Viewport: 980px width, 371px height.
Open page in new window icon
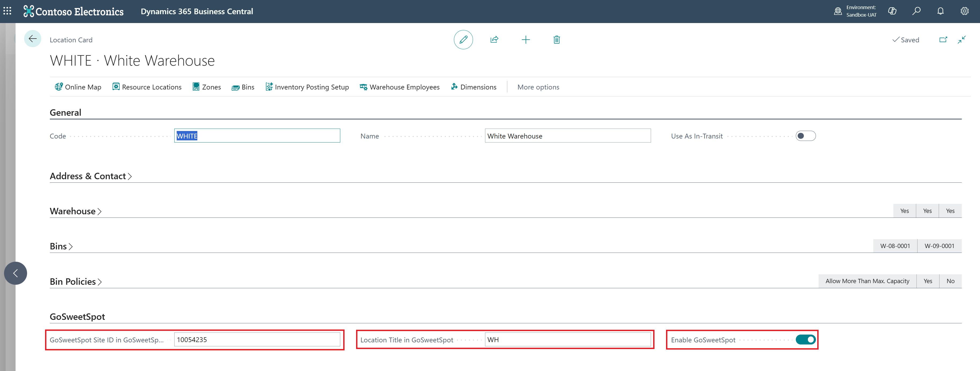(x=943, y=40)
